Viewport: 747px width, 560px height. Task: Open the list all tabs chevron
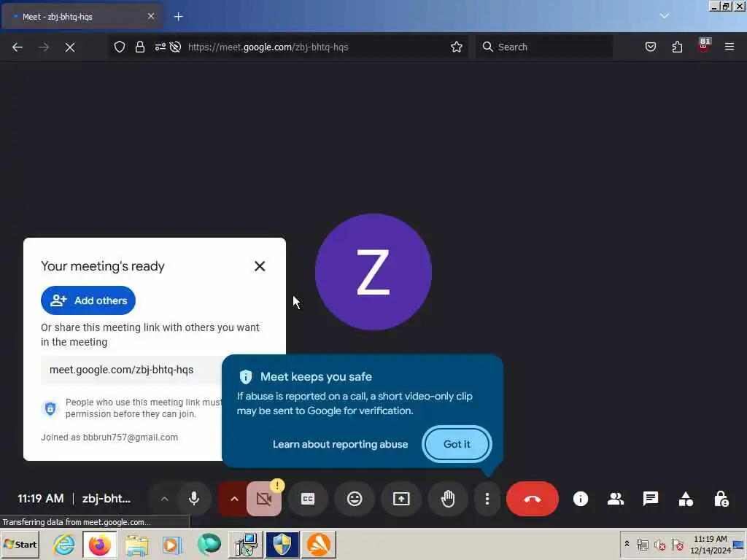tap(665, 16)
